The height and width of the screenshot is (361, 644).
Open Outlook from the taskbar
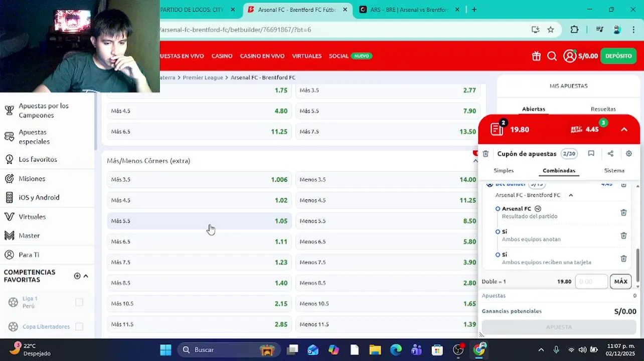(313, 349)
